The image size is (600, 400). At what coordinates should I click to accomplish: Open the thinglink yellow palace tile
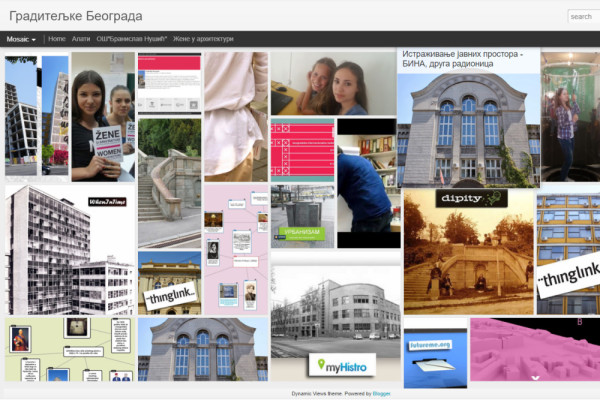point(170,283)
